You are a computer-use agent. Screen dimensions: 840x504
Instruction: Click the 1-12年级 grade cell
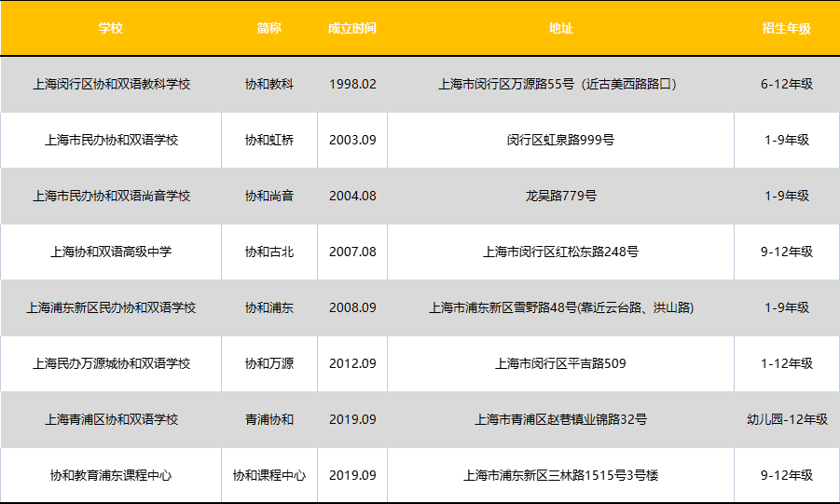pos(786,363)
